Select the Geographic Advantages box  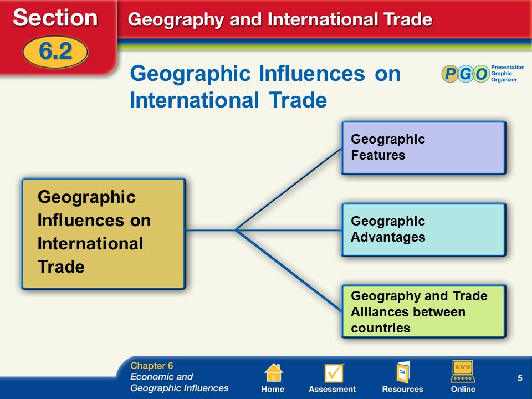[424, 229]
